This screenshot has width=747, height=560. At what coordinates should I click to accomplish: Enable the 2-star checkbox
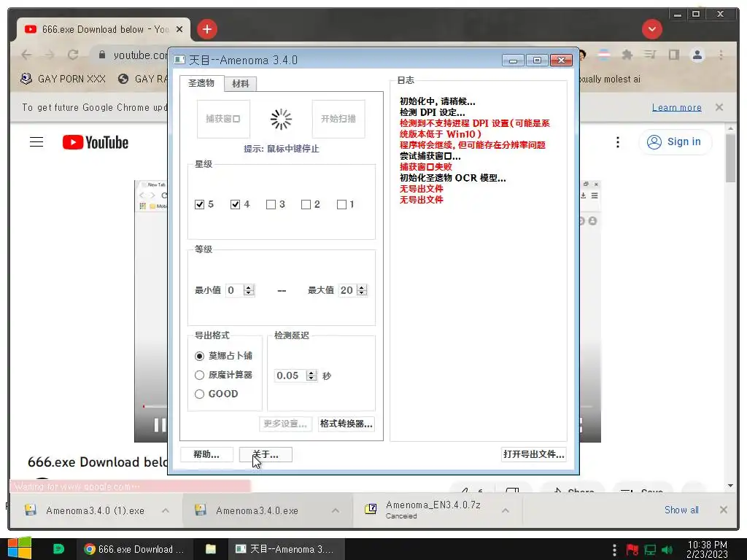[x=306, y=204]
